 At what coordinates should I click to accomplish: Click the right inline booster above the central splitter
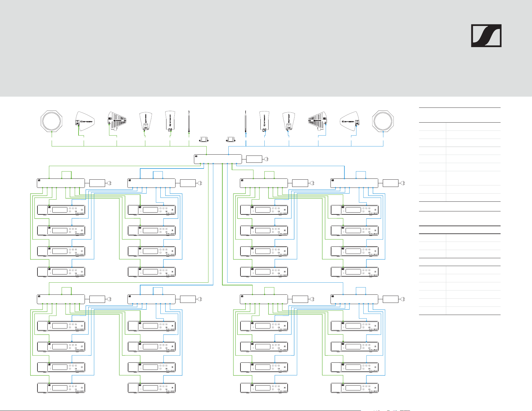[231, 140]
